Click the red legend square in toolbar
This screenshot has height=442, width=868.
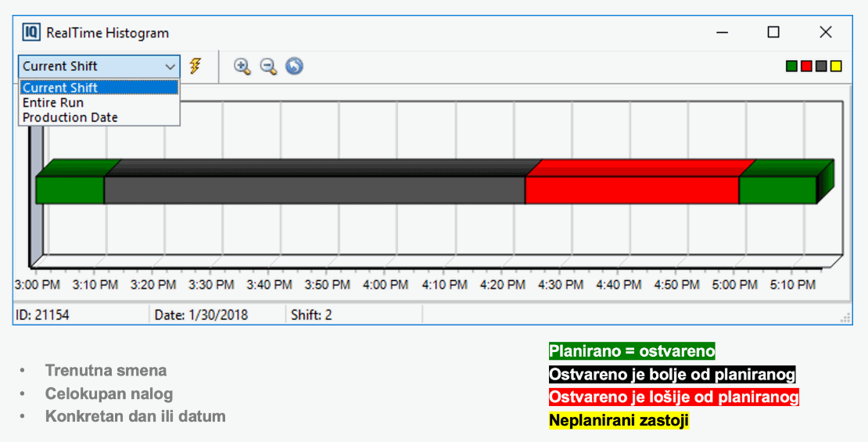tap(806, 66)
